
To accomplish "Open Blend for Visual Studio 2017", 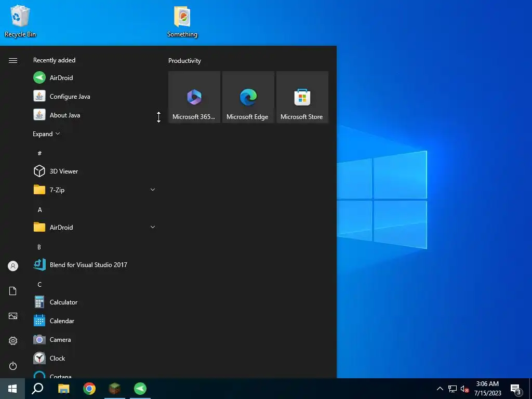I will [x=95, y=264].
